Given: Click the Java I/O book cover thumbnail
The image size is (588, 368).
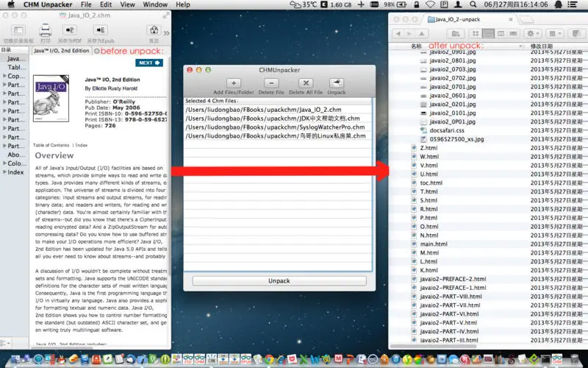Looking at the screenshot, I should click(51, 99).
